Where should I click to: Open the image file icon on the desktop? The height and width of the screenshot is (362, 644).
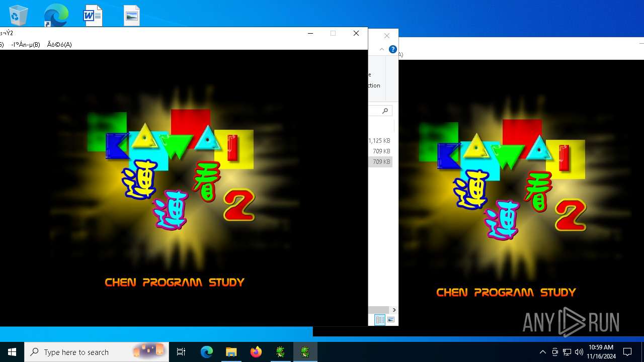coord(132,16)
